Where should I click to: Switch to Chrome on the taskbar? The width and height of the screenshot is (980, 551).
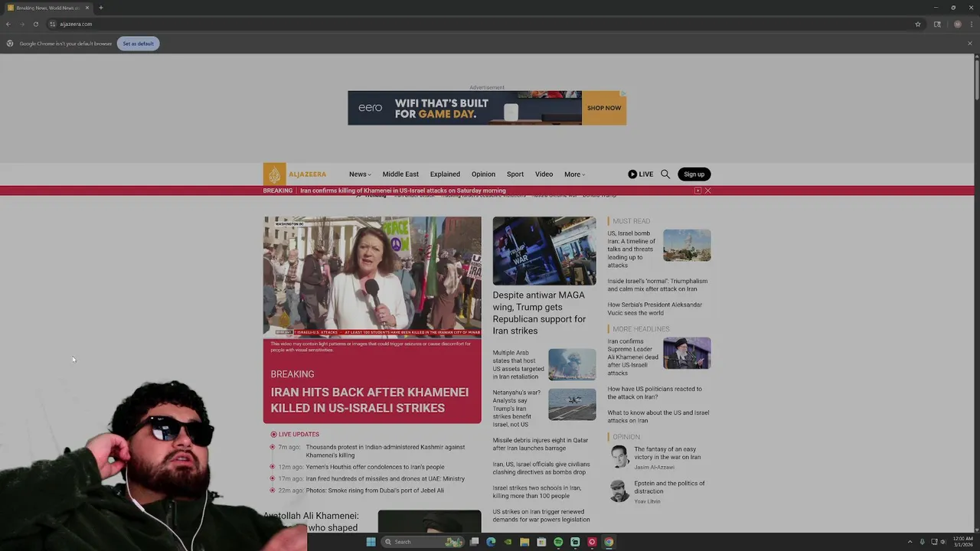[609, 542]
